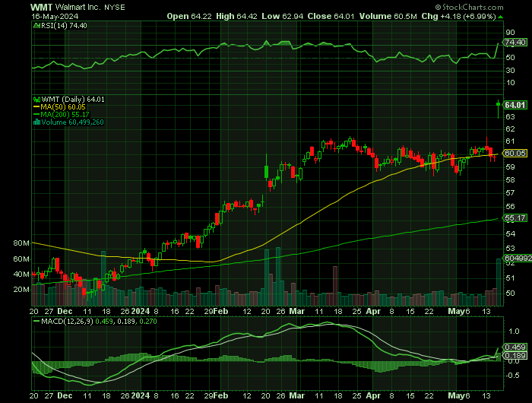Viewport: 532px width, 403px height.
Task: Click the Chg +4.18 (+6.99%) value
Action: click(459, 16)
